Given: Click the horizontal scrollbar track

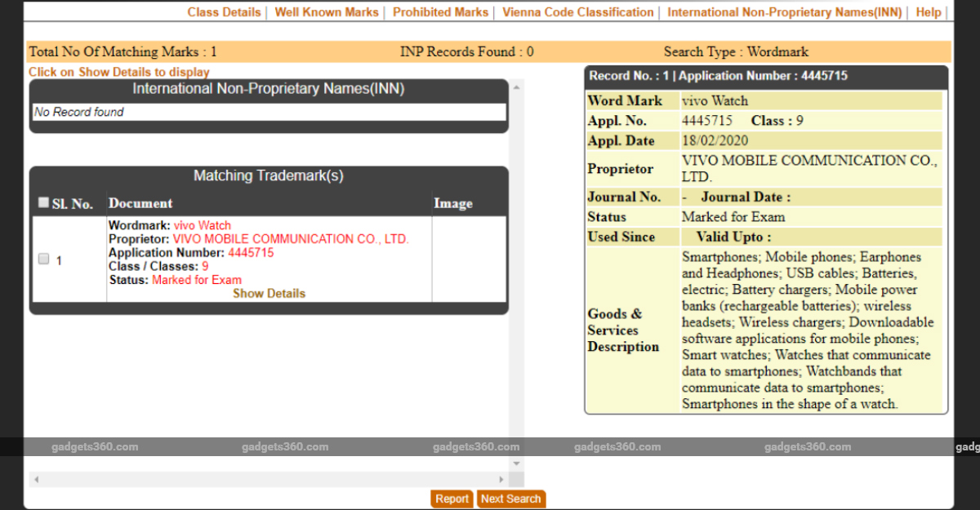Looking at the screenshot, I should tap(269, 480).
